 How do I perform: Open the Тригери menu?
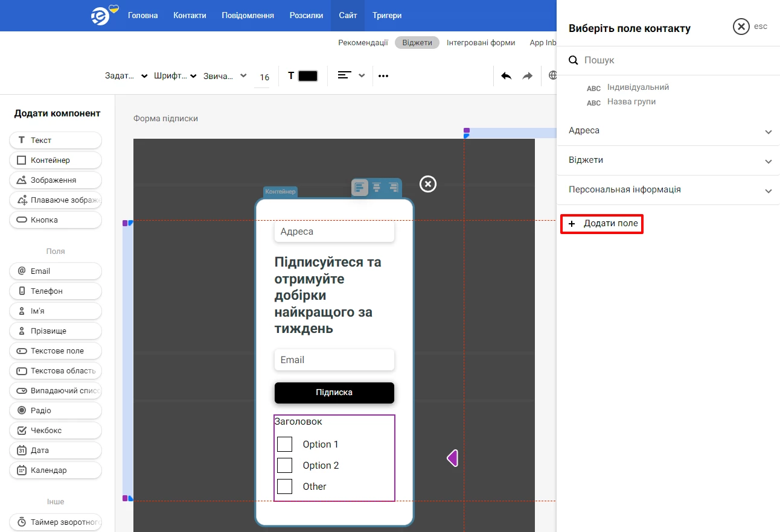tap(387, 16)
